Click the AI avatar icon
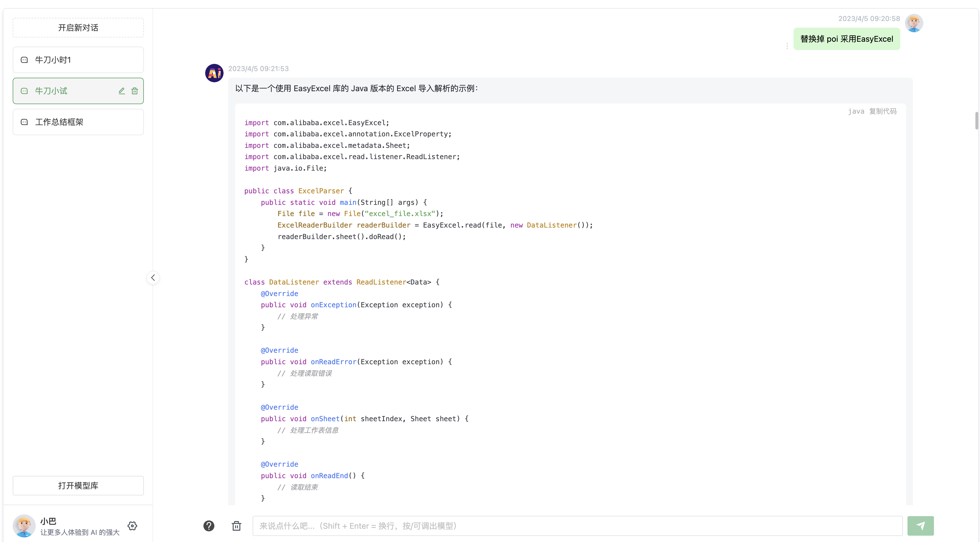Image resolution: width=980 pixels, height=542 pixels. click(x=214, y=73)
